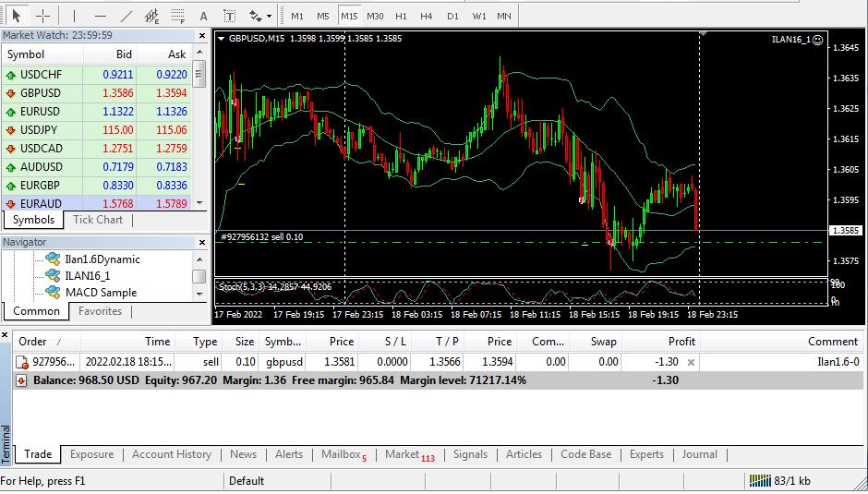This screenshot has width=868, height=494.
Task: Open the Tick Chart tab
Action: coord(98,220)
